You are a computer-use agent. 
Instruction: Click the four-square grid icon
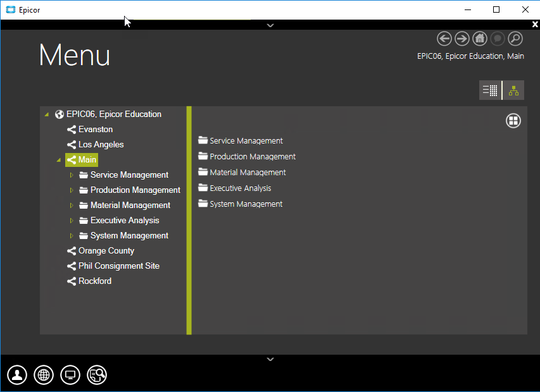pos(513,121)
